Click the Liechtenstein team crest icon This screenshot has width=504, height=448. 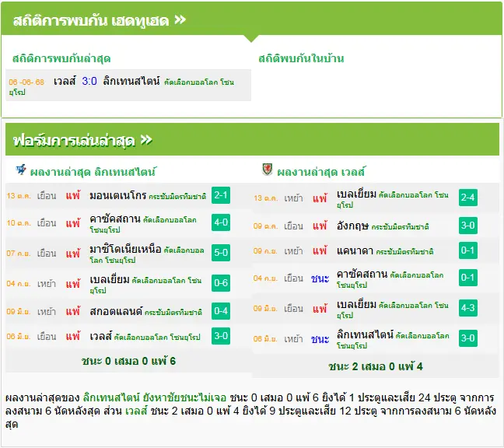21,170
